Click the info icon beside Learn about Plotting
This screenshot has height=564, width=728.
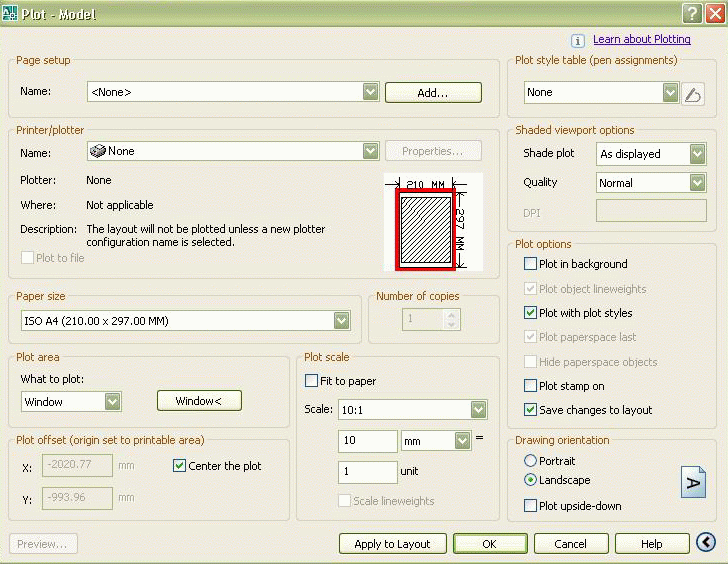pos(578,41)
